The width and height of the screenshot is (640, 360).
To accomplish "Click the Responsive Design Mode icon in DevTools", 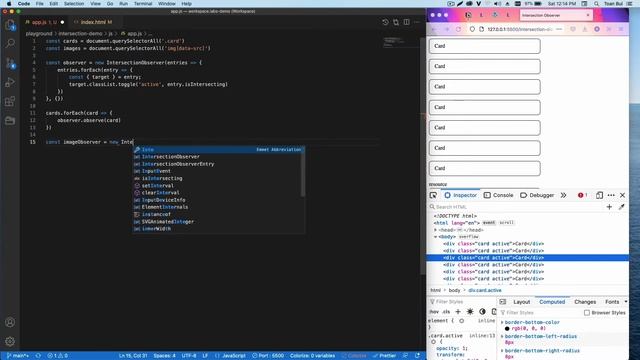I will [599, 195].
